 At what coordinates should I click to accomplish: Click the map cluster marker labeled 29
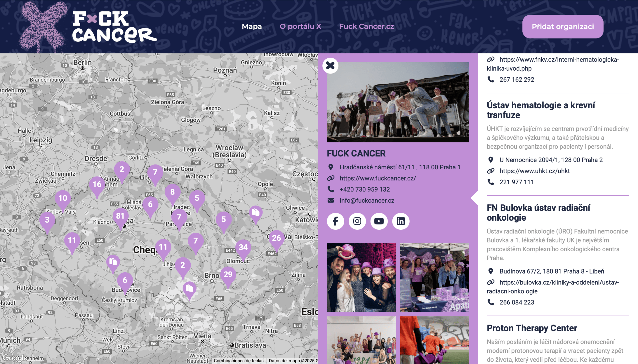point(228,275)
